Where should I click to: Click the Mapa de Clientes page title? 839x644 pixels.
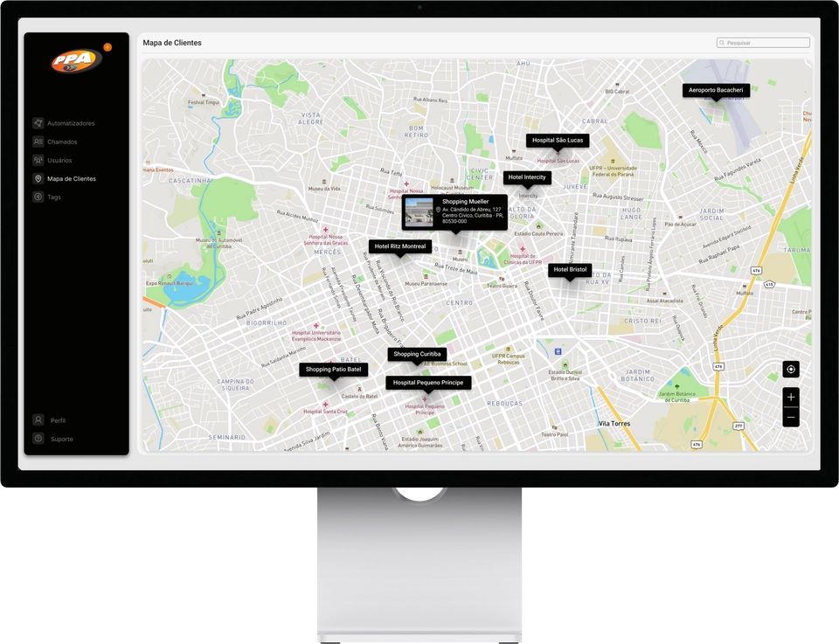point(172,43)
